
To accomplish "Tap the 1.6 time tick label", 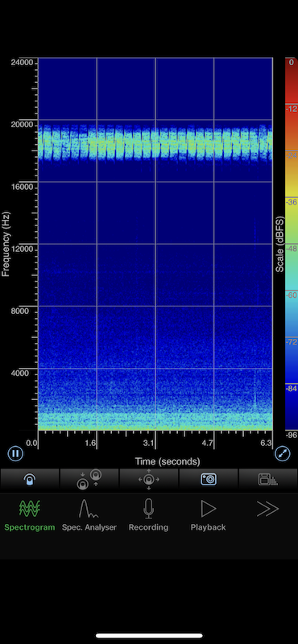I will 90,444.
